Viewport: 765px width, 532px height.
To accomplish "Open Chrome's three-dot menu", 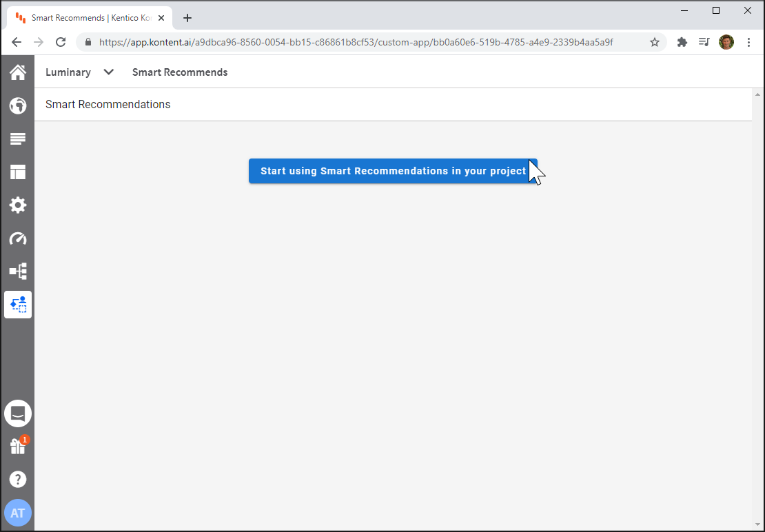I will [749, 42].
